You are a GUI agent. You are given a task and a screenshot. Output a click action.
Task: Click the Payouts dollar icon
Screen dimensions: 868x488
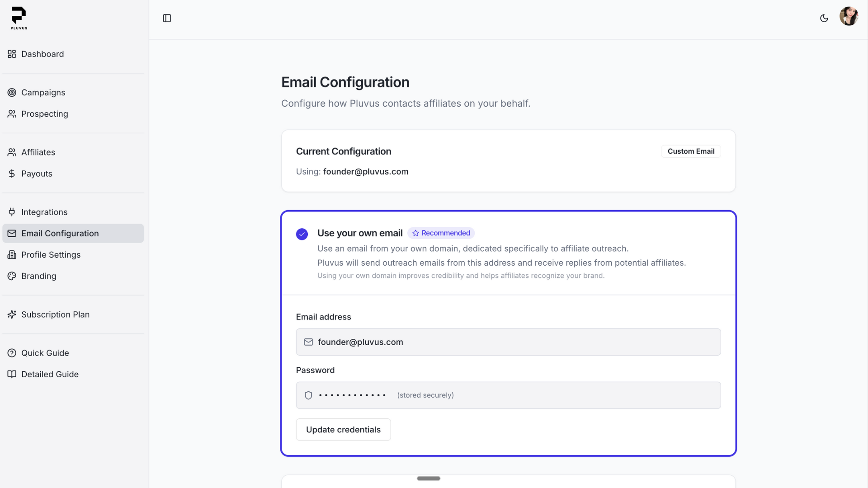click(12, 174)
